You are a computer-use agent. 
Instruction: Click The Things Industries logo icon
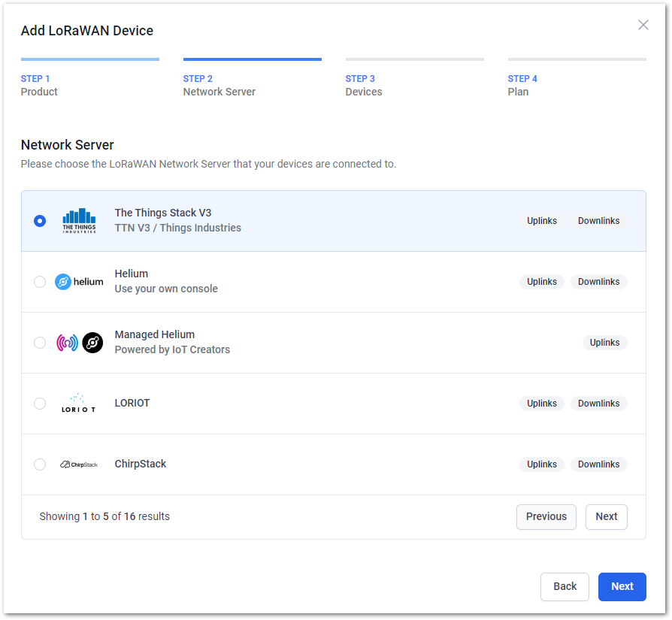pos(79,221)
